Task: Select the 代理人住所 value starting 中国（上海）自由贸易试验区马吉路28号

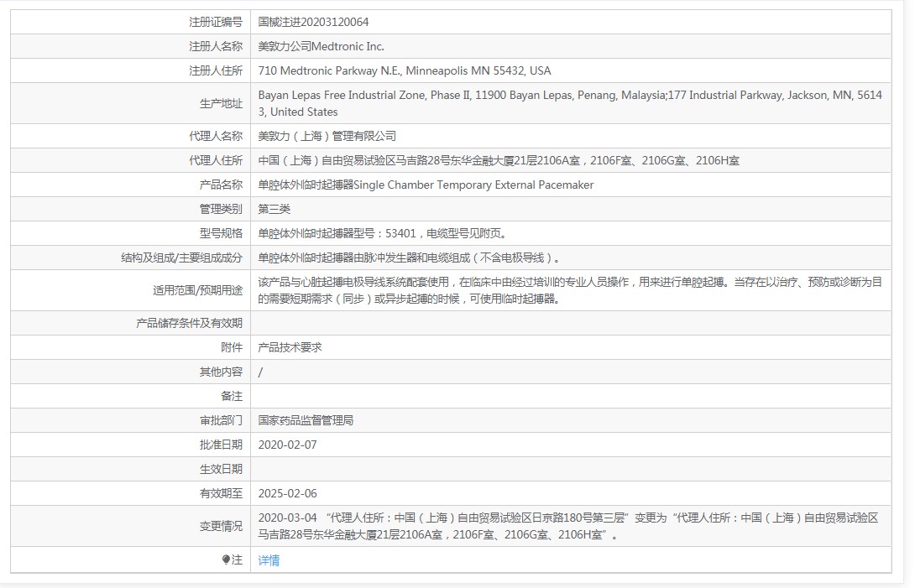Action: point(499,160)
